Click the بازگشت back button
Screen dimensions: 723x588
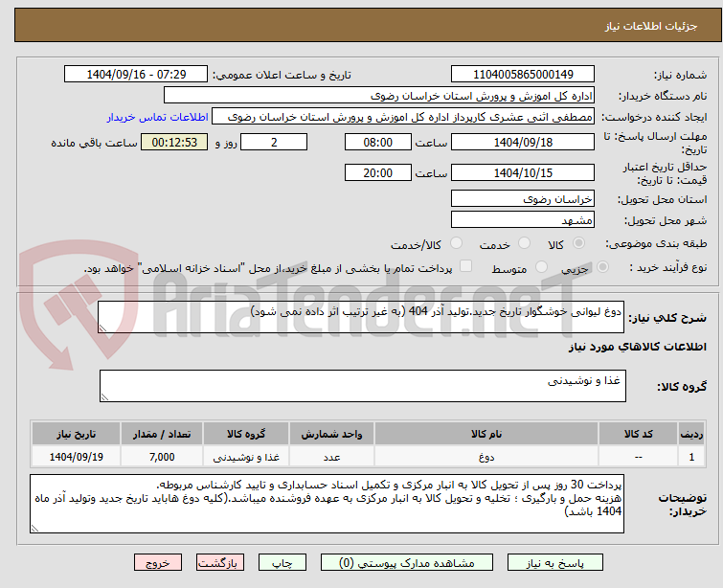click(220, 563)
